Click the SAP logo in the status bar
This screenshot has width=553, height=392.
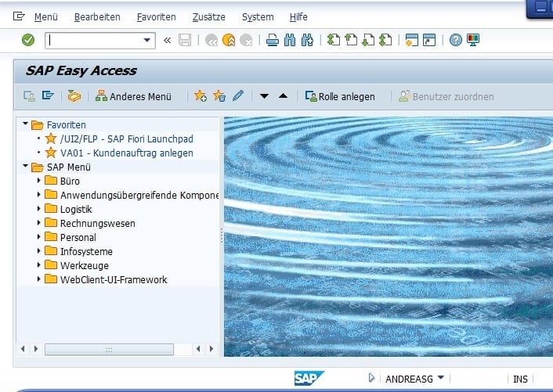[309, 378]
